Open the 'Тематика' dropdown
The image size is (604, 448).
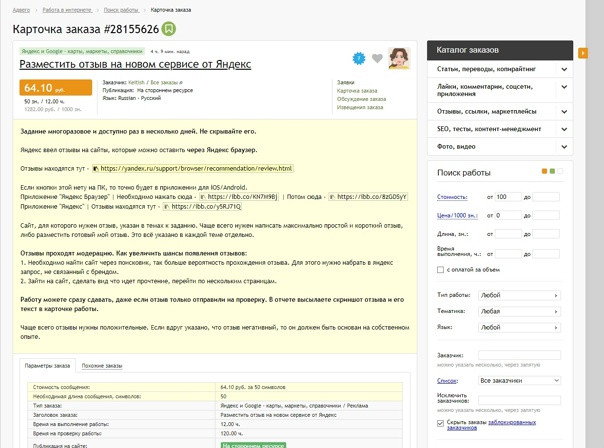click(x=519, y=311)
